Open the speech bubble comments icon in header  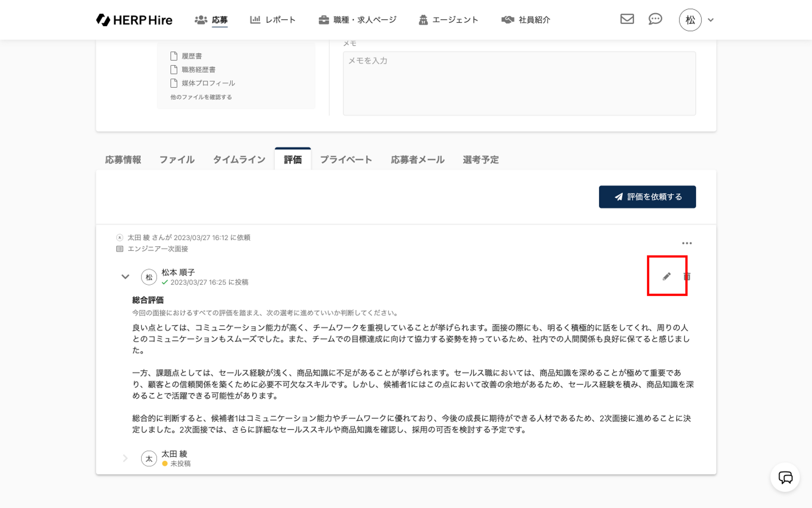pos(655,19)
